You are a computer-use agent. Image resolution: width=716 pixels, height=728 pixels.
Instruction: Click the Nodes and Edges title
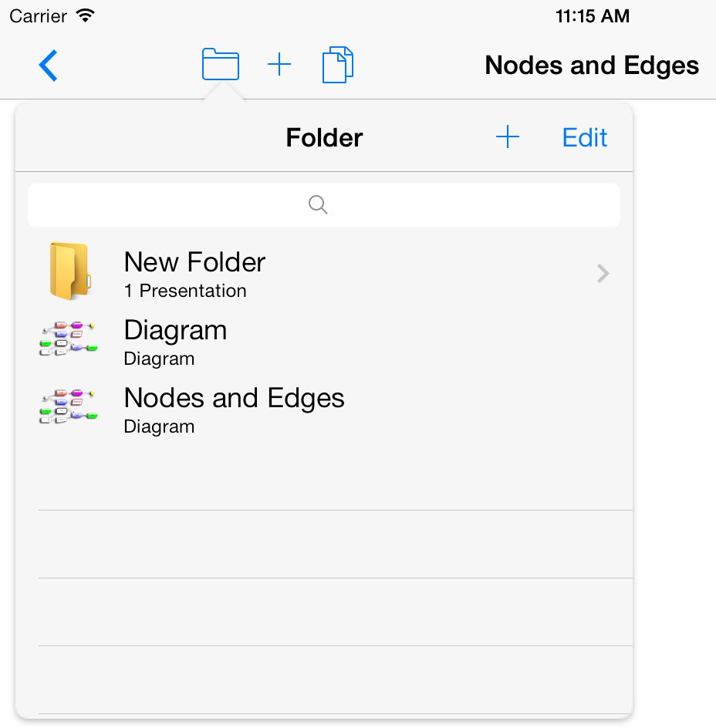pyautogui.click(x=591, y=66)
